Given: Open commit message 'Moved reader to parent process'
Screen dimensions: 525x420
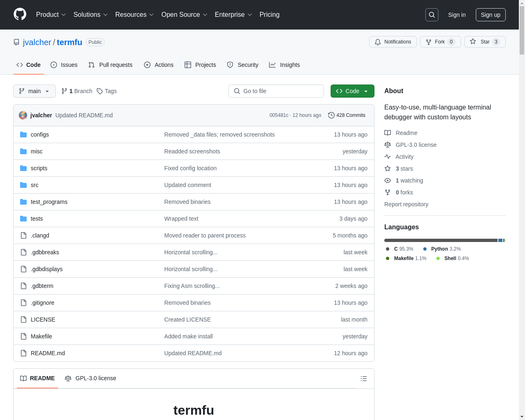Looking at the screenshot, I should pos(205,235).
